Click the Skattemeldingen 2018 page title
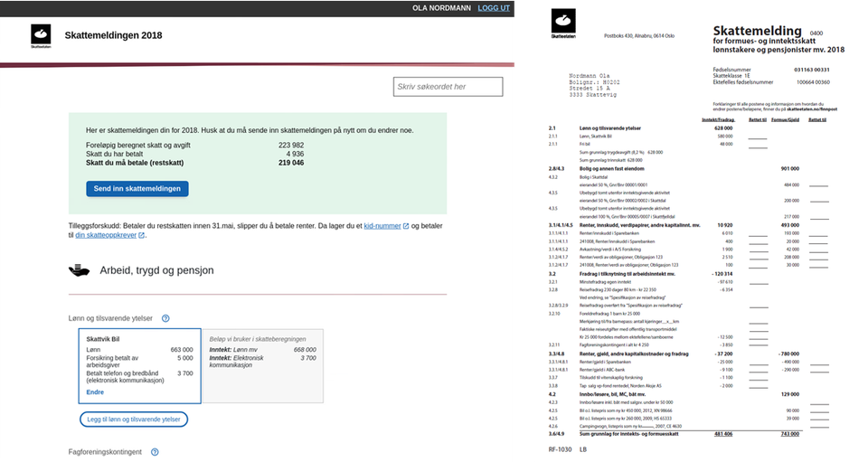Image resolution: width=868 pixels, height=462 pixels. (x=114, y=35)
